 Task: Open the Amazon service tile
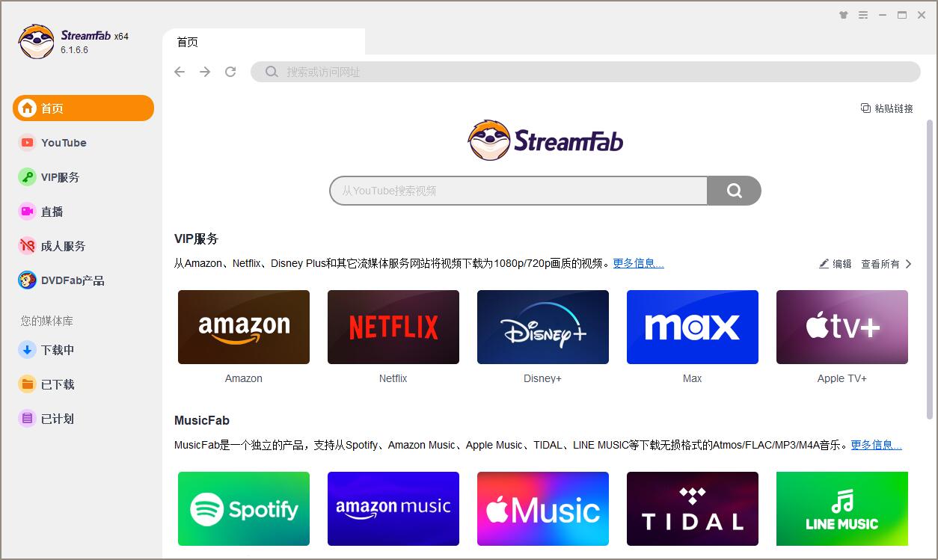click(x=244, y=327)
